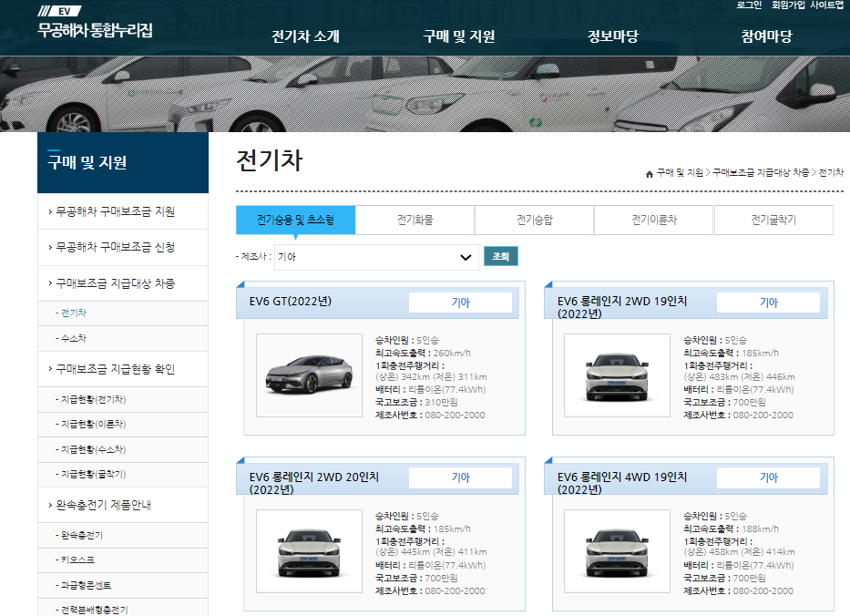
Task: Switch to the 전기승합 tab
Action: [535, 220]
